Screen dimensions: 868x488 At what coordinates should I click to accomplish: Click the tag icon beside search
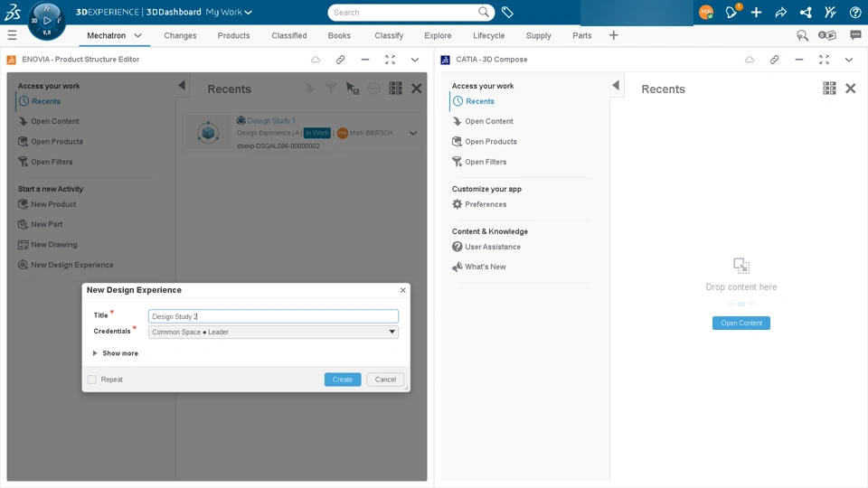point(507,12)
